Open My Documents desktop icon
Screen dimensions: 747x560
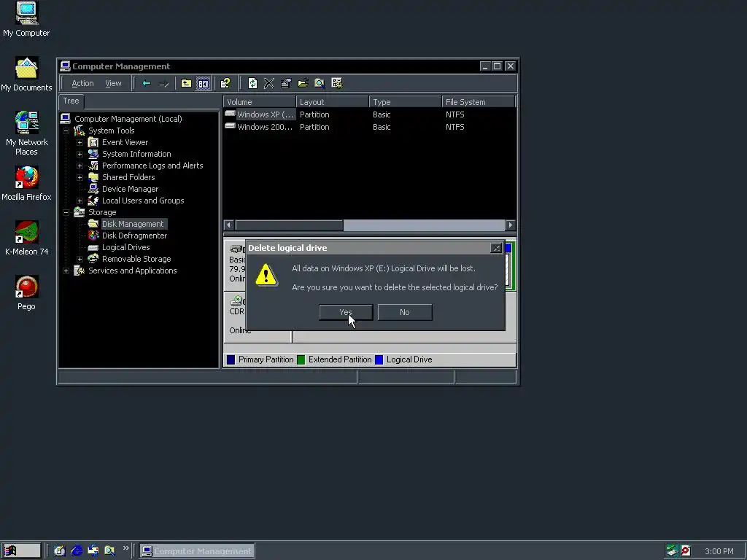coord(26,74)
